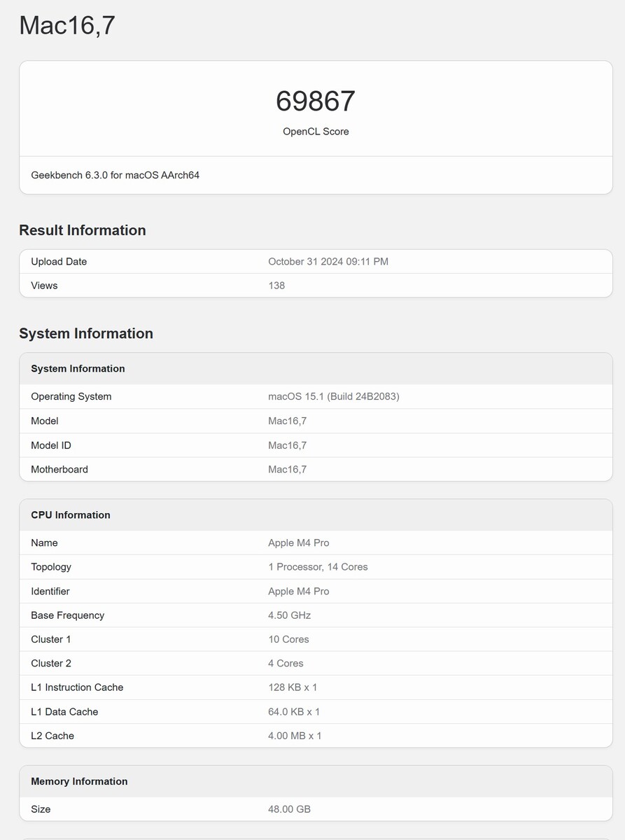Click the Topology value with 14 Cores

[318, 567]
